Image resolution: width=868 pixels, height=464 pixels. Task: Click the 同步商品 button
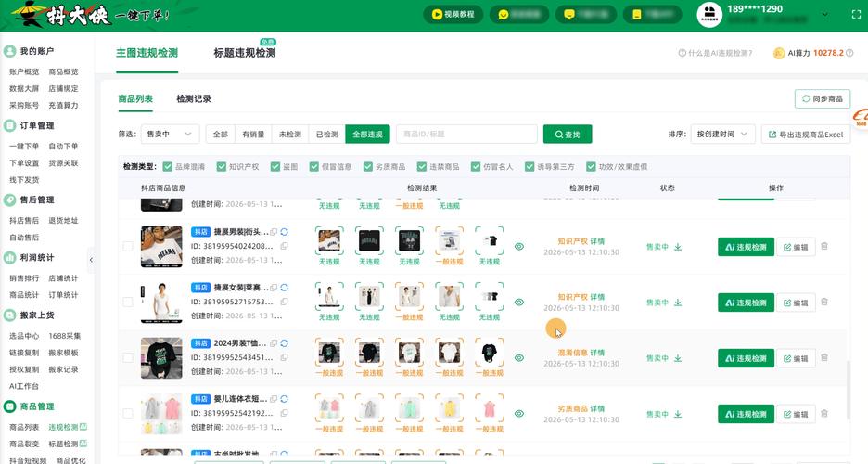[x=822, y=99]
